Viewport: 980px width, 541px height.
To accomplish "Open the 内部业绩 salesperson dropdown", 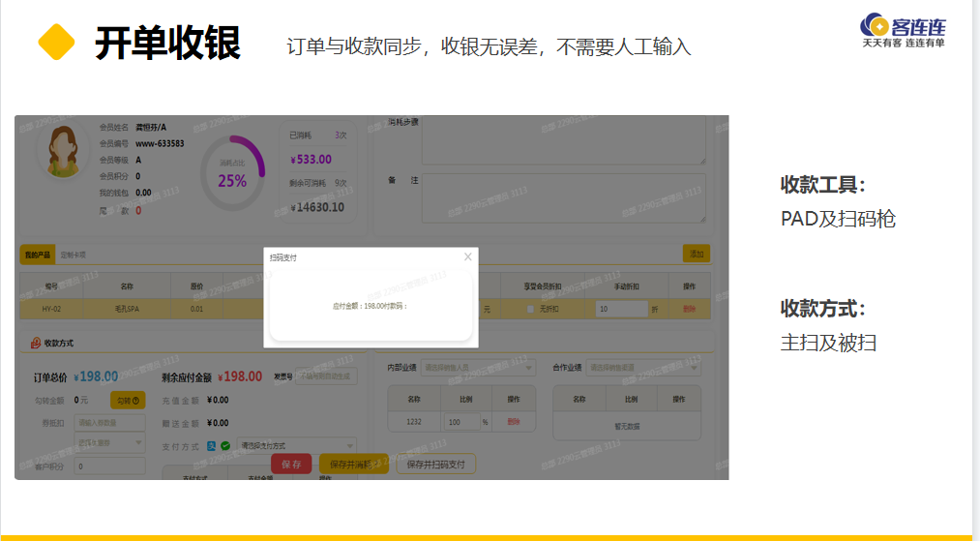I will click(478, 368).
